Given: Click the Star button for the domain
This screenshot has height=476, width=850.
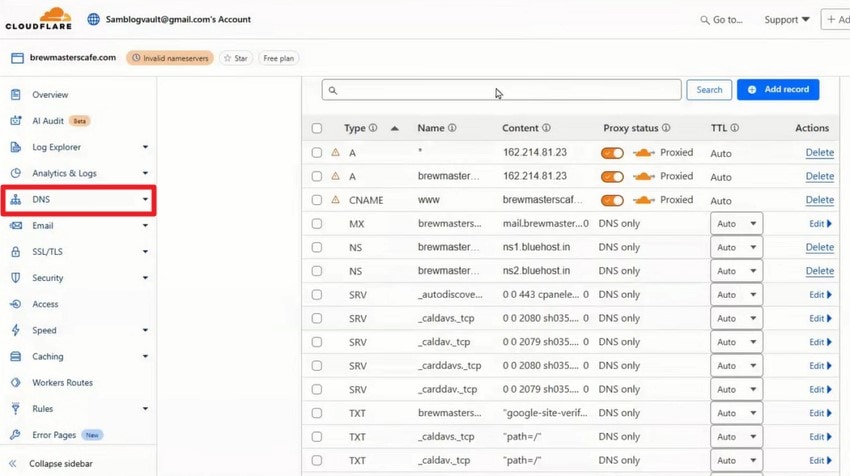Looking at the screenshot, I should point(236,58).
